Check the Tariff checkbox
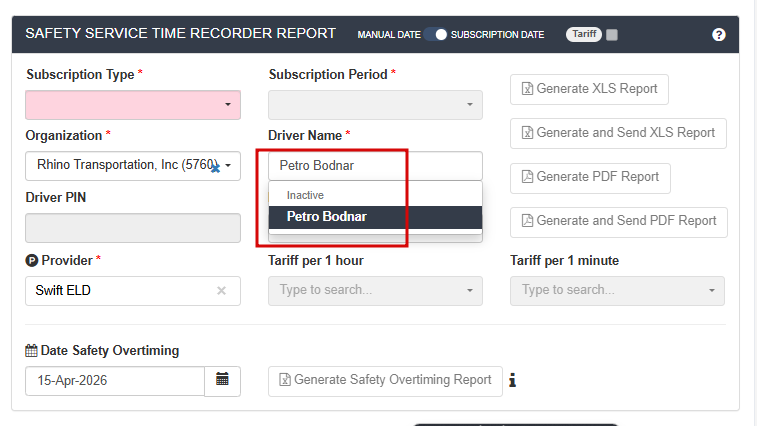The image size is (757, 426). (x=612, y=35)
